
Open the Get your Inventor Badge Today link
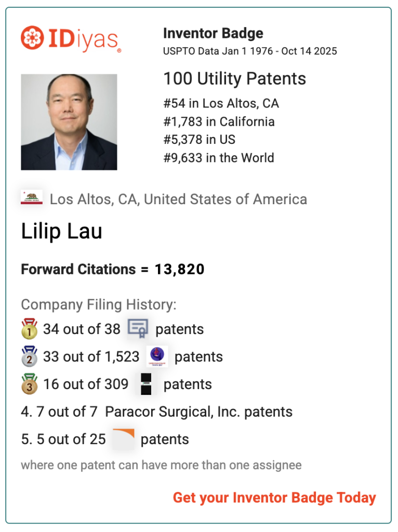coord(274,497)
